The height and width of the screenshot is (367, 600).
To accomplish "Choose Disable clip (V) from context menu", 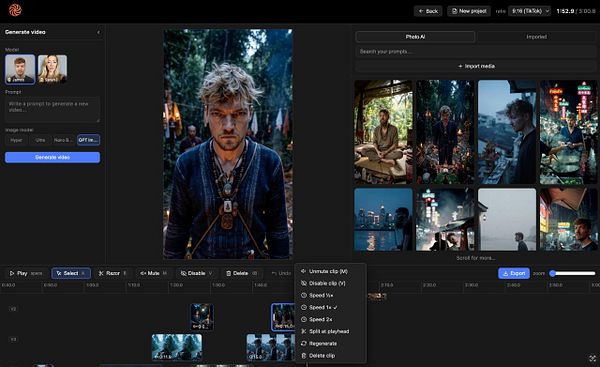I will click(331, 284).
